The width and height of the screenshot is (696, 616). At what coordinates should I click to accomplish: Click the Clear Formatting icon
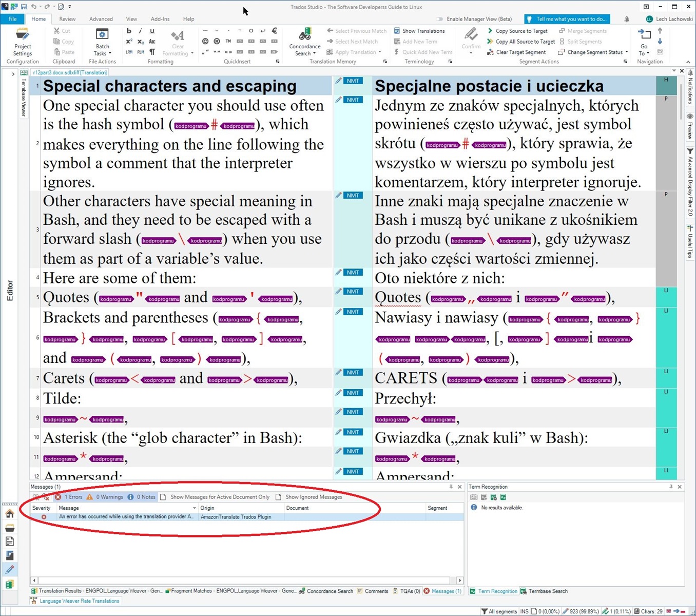178,35
